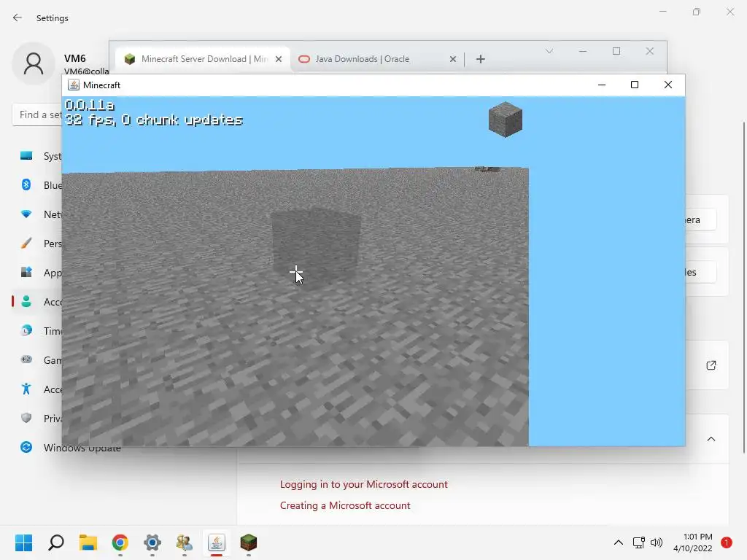The image size is (747, 560).
Task: Open Windows Update in Settings sidebar
Action: point(82,448)
